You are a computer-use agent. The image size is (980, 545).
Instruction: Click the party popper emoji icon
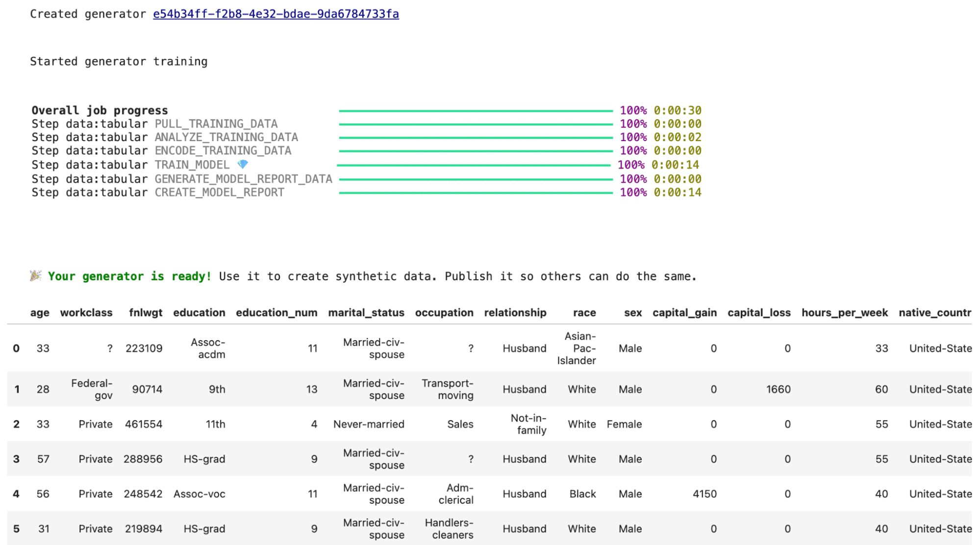[x=36, y=276]
